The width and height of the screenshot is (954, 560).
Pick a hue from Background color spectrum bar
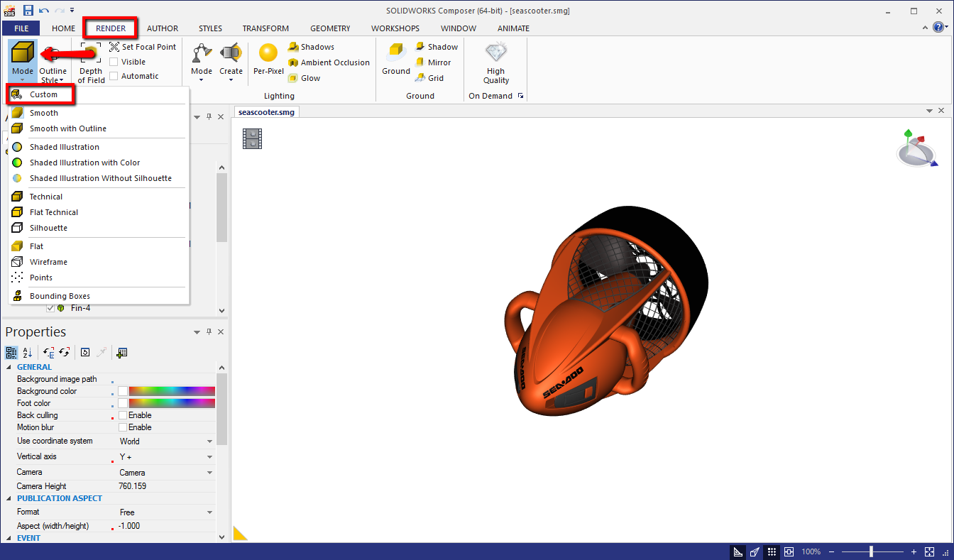tap(172, 391)
